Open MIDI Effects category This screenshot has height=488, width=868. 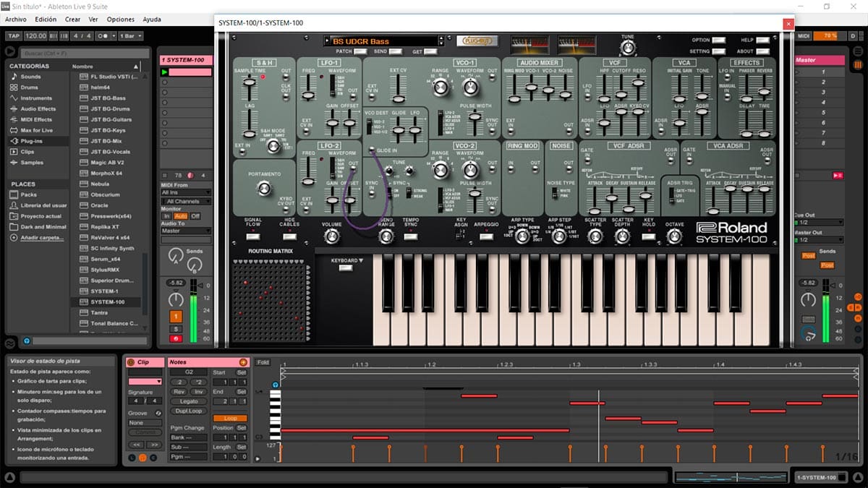(x=36, y=120)
